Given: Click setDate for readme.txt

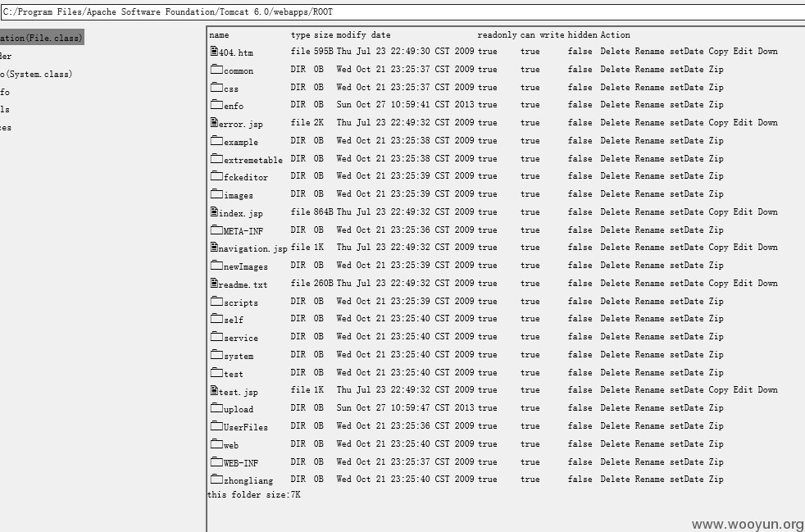Looking at the screenshot, I should (686, 283).
